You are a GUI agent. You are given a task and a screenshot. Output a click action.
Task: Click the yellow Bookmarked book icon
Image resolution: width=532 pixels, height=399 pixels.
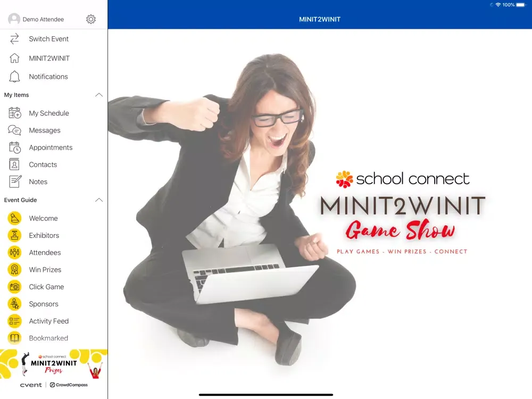[14, 338]
